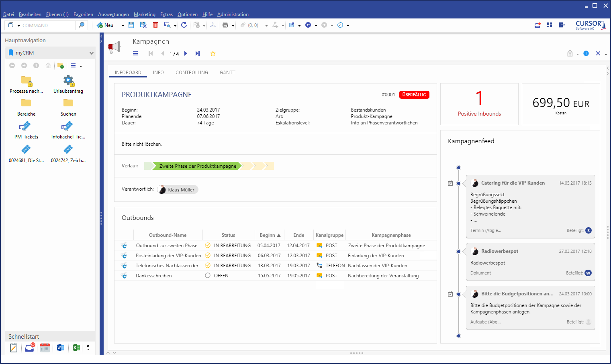Mark campaign as favorite with star icon
Screen dimensions: 611x364
tap(213, 54)
